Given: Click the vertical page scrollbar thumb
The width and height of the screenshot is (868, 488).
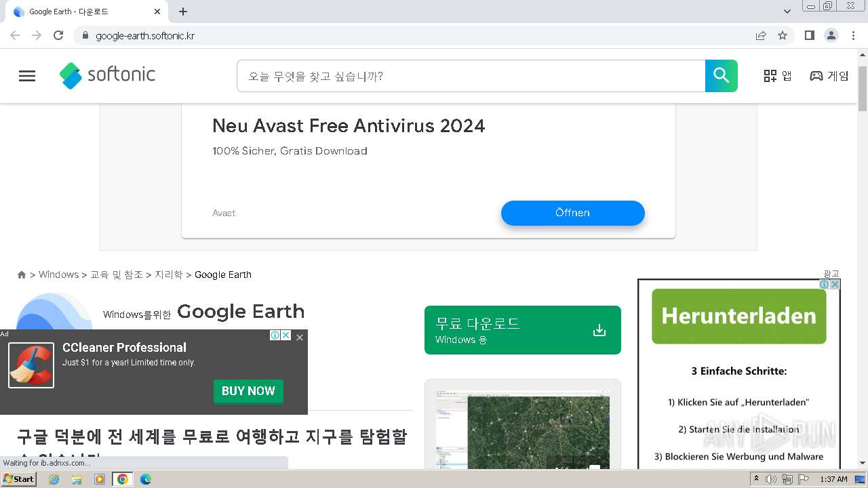Looking at the screenshot, I should [863, 89].
